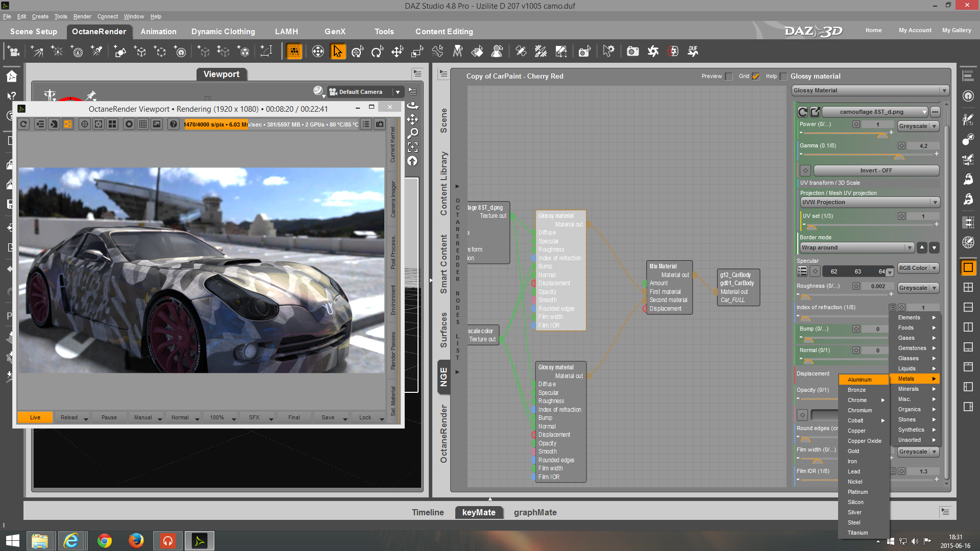The image size is (980, 551).
Task: Toggle the Help checkbox
Action: 783,77
